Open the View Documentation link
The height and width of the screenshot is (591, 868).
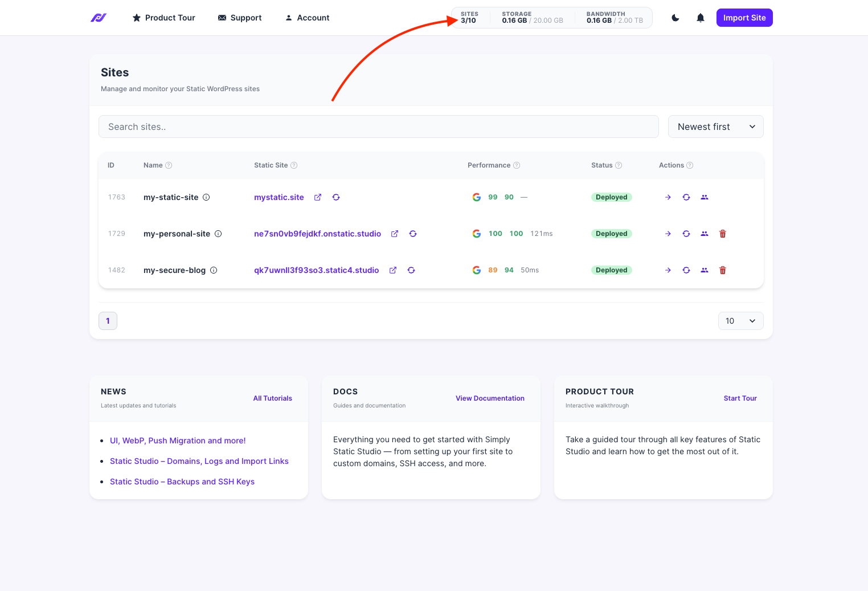point(490,398)
